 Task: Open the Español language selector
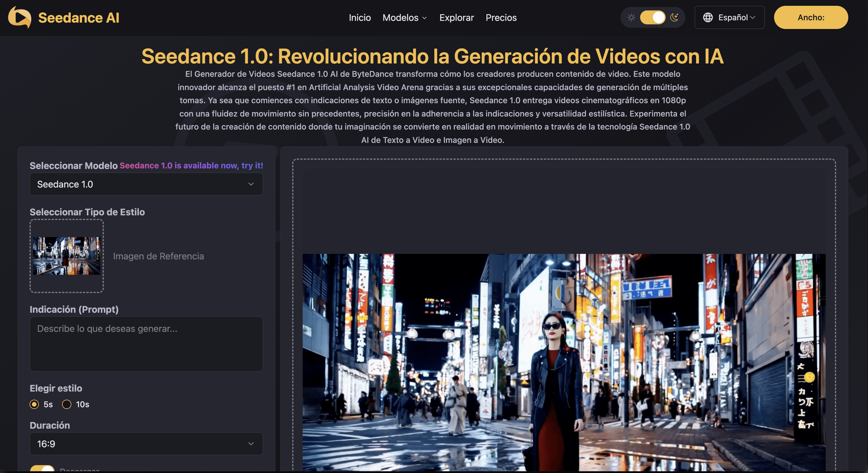coord(729,17)
